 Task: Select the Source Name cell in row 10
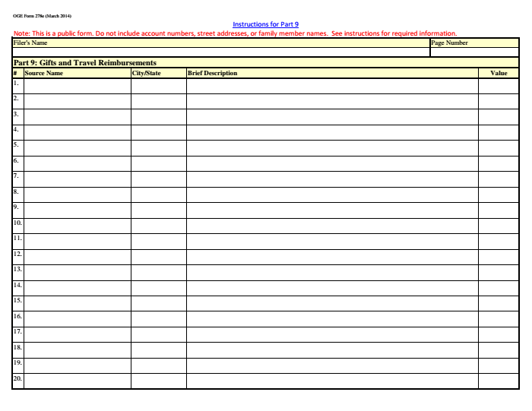78,226
